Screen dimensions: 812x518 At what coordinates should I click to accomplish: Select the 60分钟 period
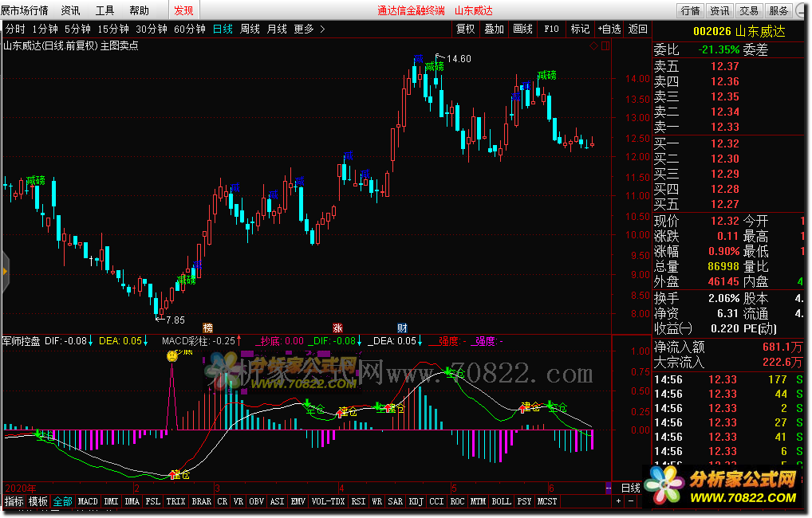[190, 29]
